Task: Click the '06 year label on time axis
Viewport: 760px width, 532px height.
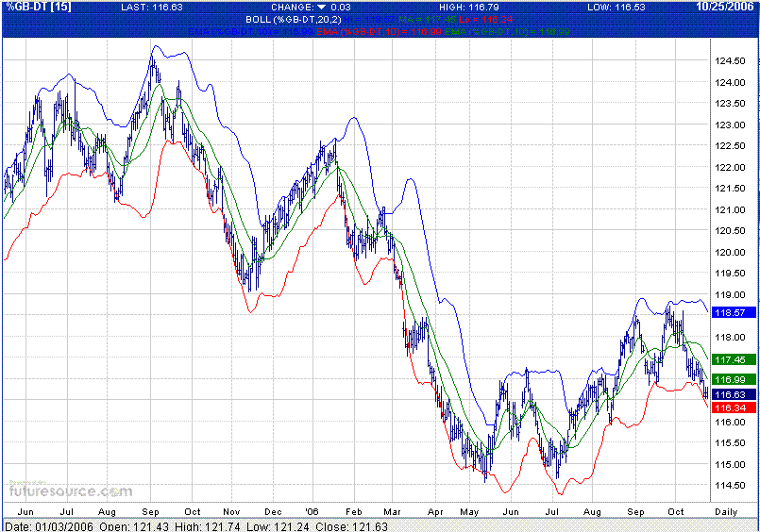Action: tap(312, 511)
